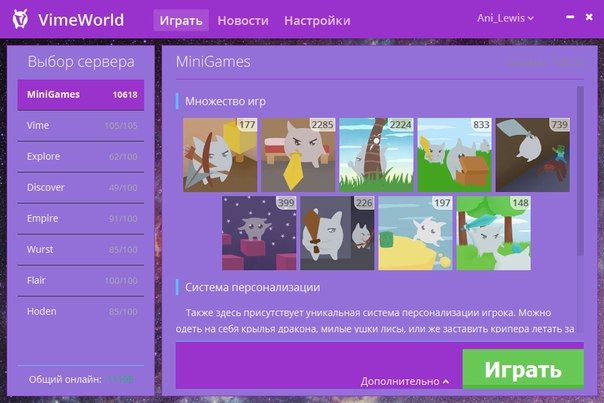The height and width of the screenshot is (403, 604).
Task: Open the cave zombie game thumbnail with 739 players
Action: [x=533, y=155]
